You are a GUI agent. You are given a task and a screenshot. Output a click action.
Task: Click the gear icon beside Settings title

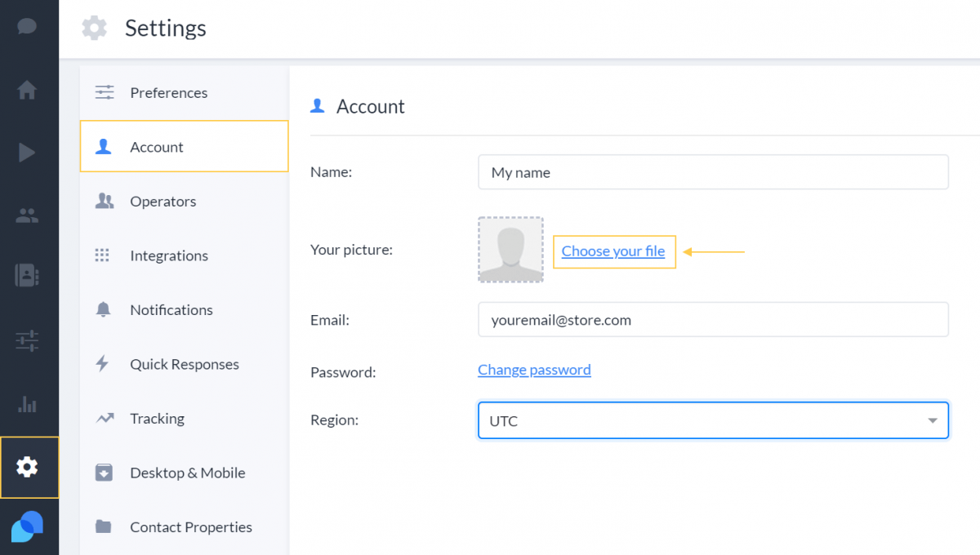click(x=95, y=28)
